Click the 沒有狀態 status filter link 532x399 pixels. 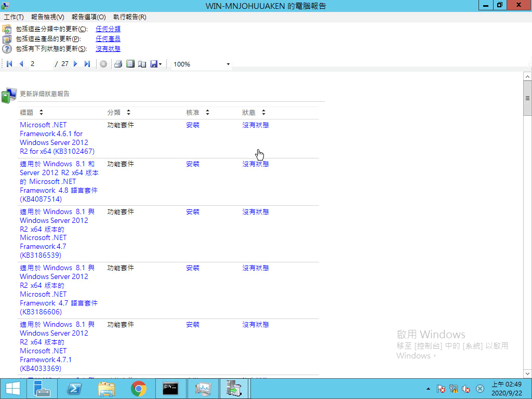pos(108,48)
